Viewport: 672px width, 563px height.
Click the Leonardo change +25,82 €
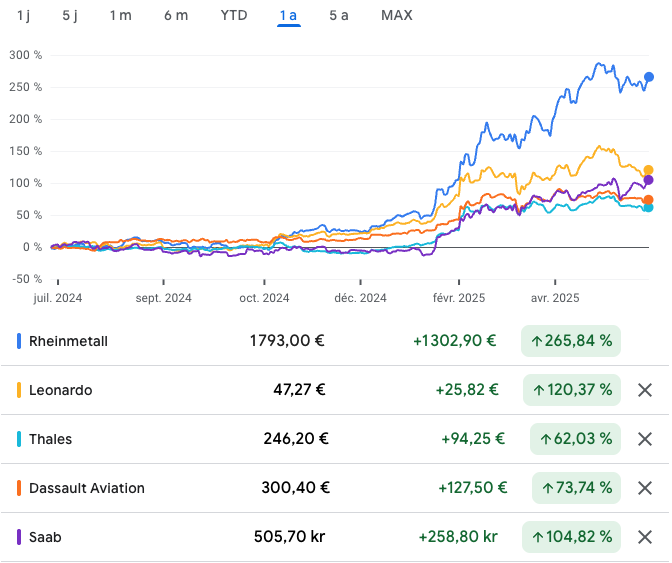tap(467, 390)
